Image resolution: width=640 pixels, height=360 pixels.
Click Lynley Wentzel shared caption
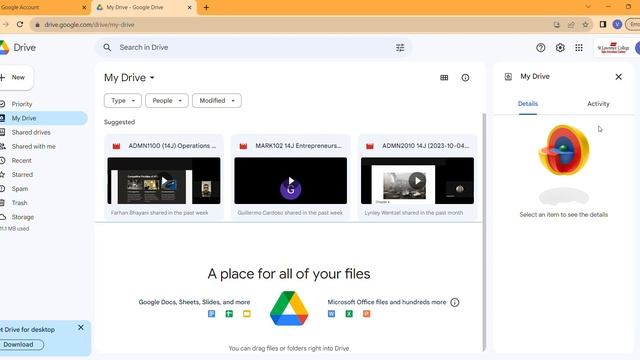click(414, 213)
